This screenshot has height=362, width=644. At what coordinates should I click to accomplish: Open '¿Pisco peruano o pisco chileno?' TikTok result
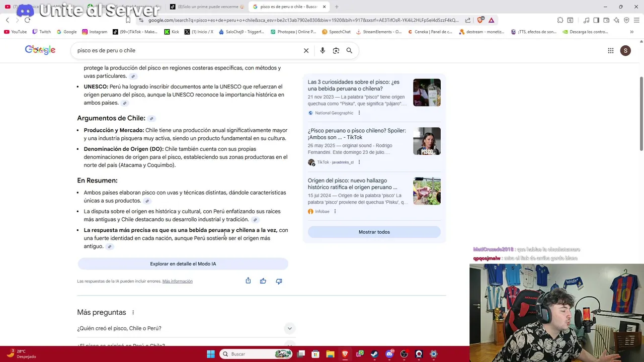pyautogui.click(x=357, y=134)
